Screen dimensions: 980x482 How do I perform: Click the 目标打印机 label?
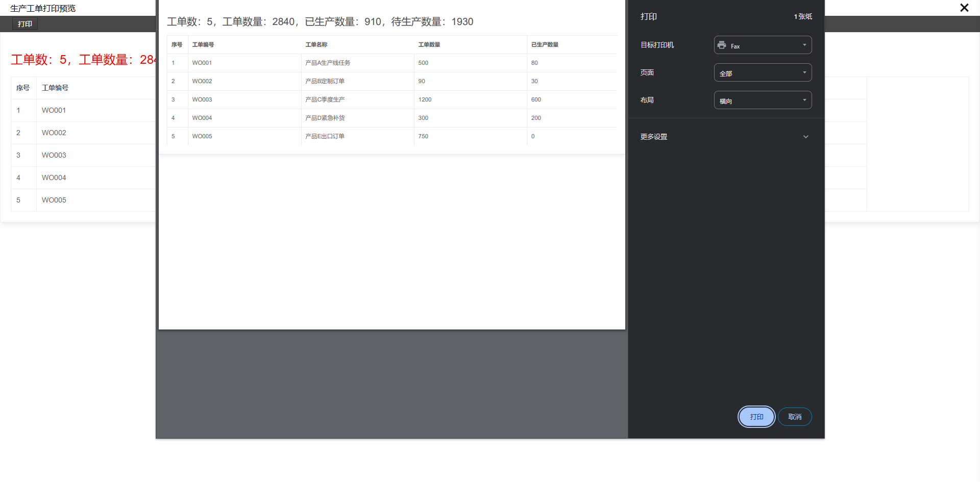[657, 45]
